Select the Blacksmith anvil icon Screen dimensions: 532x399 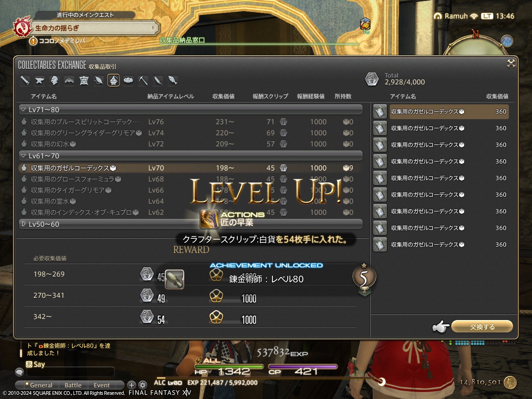(39, 80)
